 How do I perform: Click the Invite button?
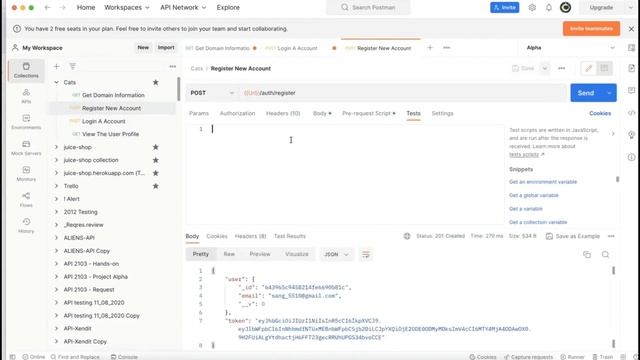pyautogui.click(x=504, y=7)
